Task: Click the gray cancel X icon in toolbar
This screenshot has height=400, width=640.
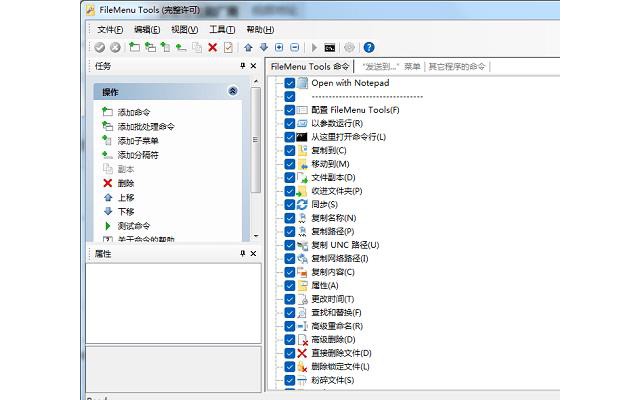Action: point(115,47)
